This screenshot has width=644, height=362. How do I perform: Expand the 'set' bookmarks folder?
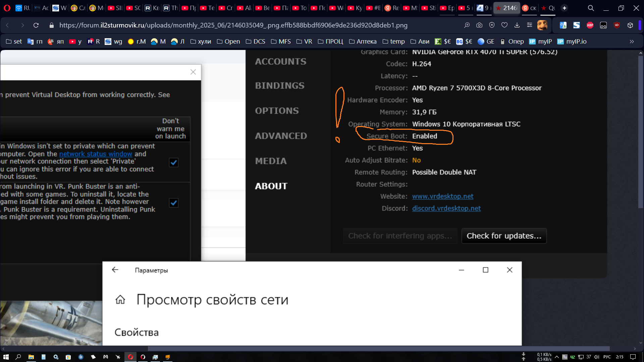(14, 42)
